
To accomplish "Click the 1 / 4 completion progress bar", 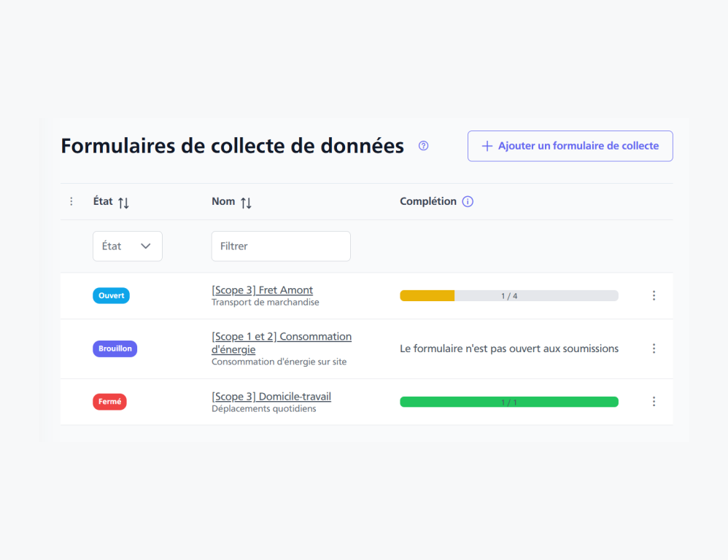I will pyautogui.click(x=509, y=295).
